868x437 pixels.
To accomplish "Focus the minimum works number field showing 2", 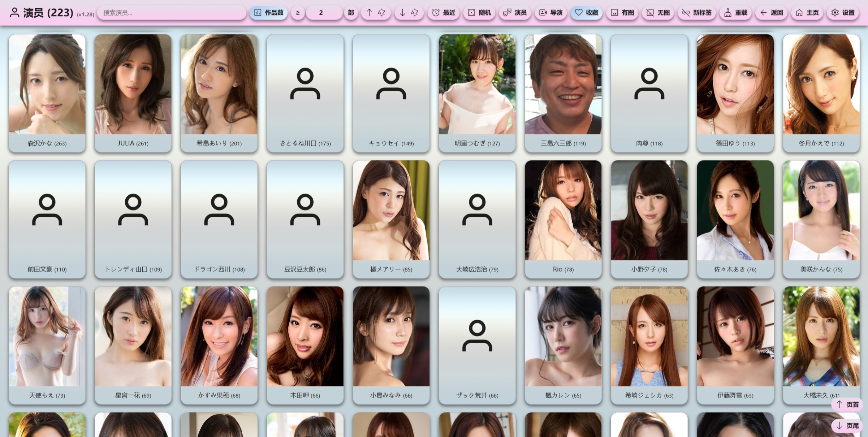I will point(324,13).
